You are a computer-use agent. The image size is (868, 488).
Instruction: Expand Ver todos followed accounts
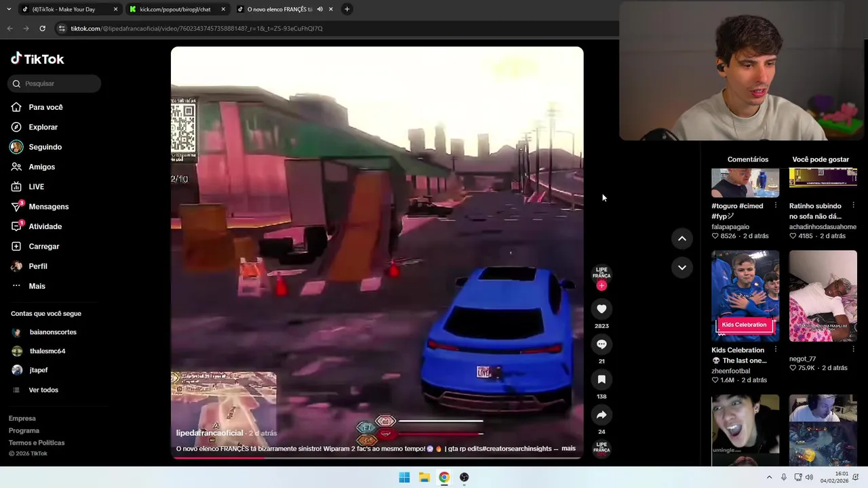(x=43, y=390)
